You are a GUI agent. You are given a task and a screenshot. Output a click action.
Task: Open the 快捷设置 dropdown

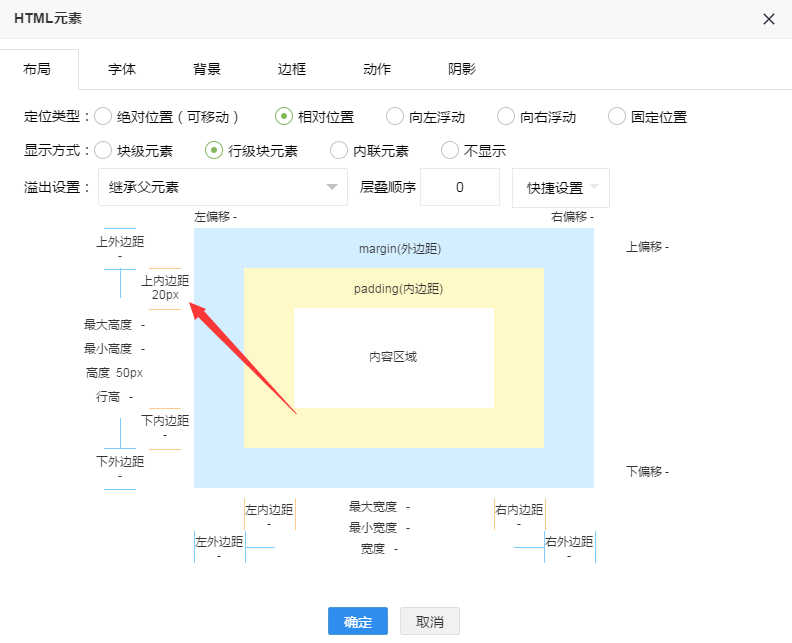pyautogui.click(x=560, y=187)
